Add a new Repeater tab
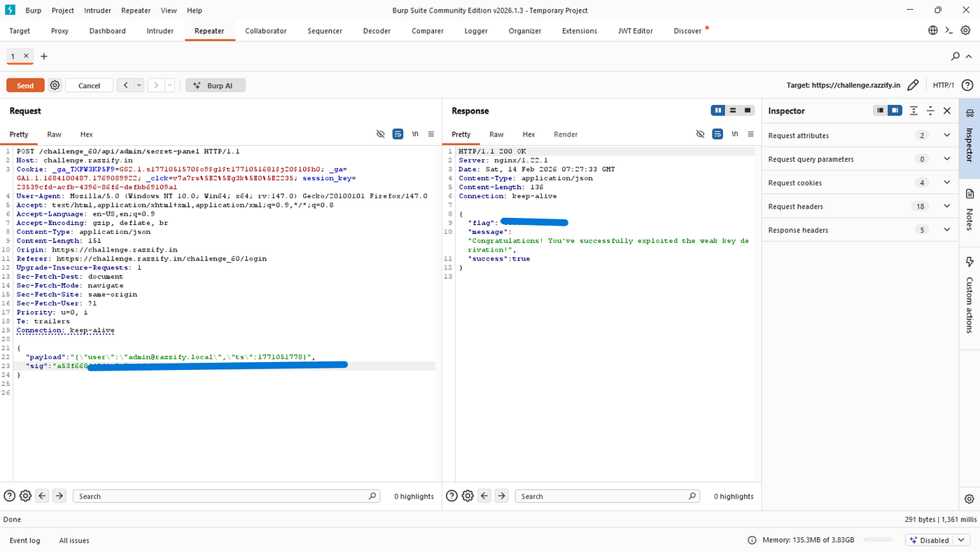The height and width of the screenshot is (552, 980). pyautogui.click(x=44, y=56)
